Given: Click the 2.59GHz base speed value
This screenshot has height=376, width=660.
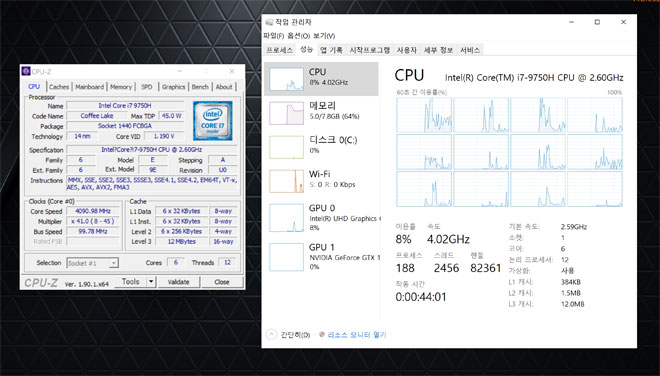Looking at the screenshot, I should [574, 227].
